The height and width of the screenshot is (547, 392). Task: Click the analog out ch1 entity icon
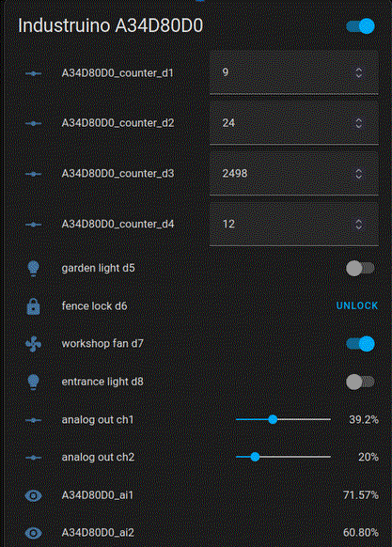33,420
